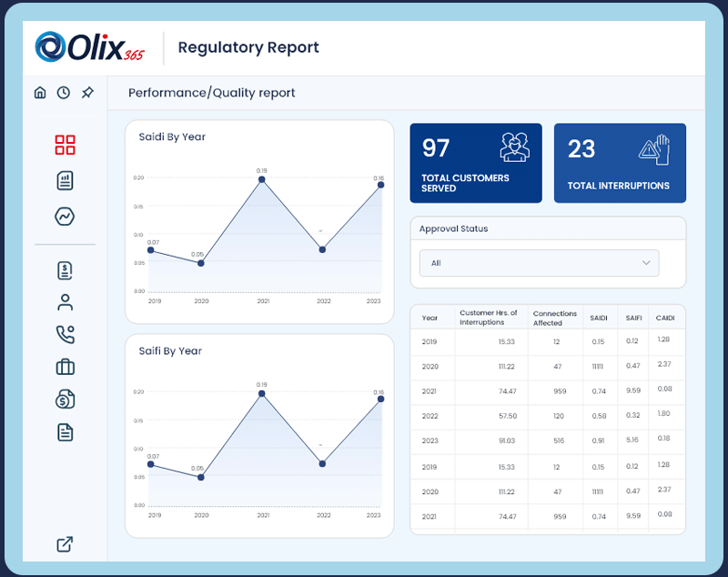Select the SAIDI column header in table
This screenshot has height=577, width=728.
[598, 317]
